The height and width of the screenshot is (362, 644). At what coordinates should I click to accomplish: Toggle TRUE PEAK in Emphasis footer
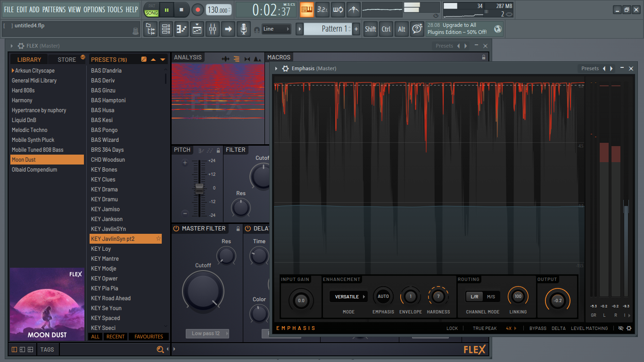pyautogui.click(x=485, y=328)
